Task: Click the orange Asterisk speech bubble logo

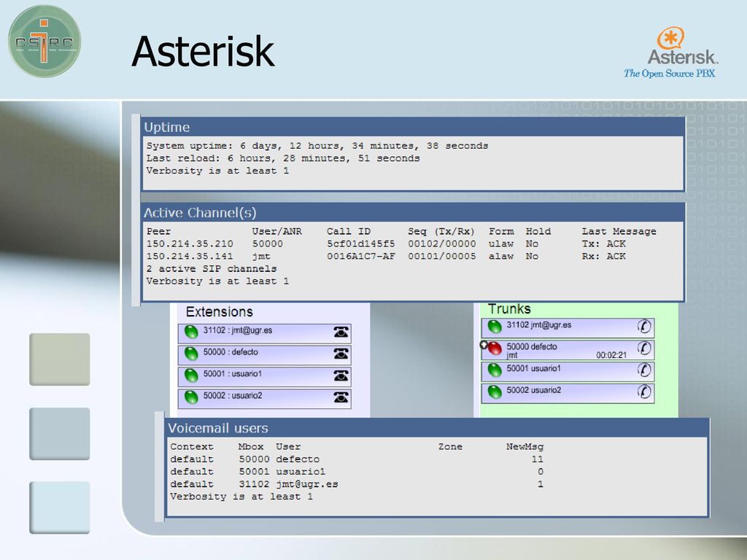Action: click(671, 38)
